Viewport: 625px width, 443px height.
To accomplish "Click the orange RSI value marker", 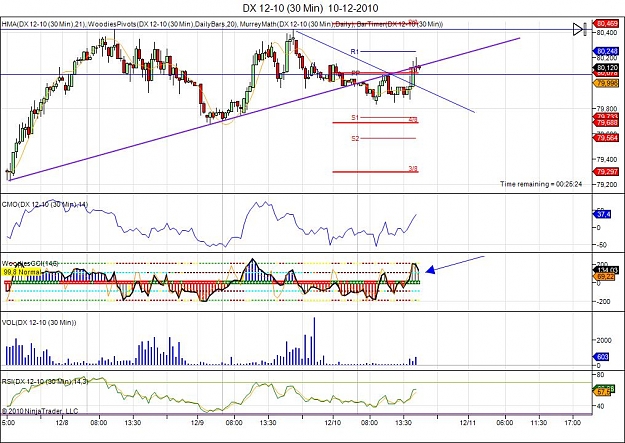I will click(604, 392).
